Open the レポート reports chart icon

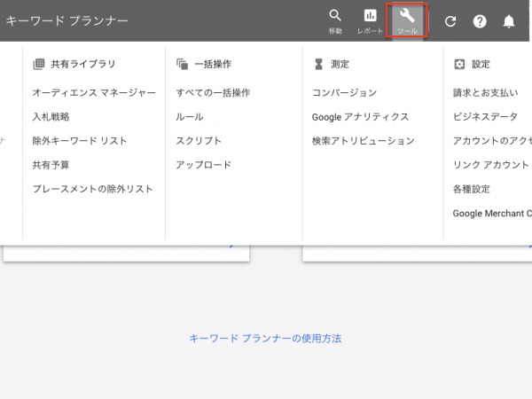click(x=370, y=16)
